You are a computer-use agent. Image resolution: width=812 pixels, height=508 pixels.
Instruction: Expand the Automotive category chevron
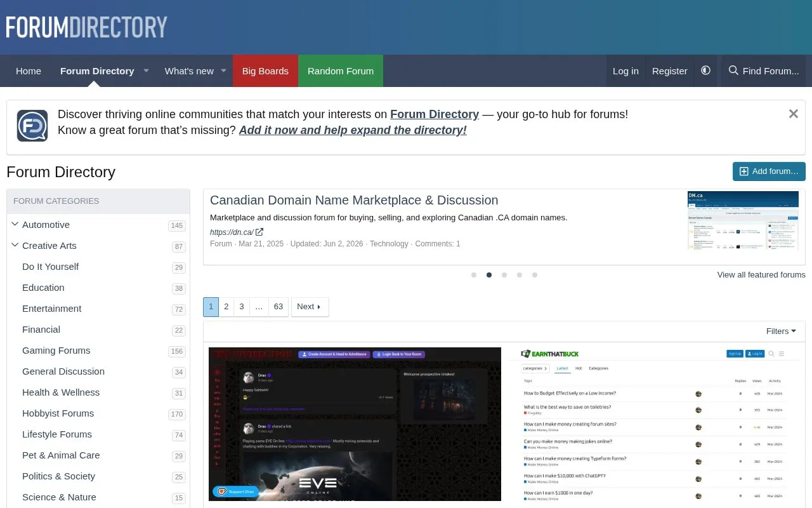(15, 224)
